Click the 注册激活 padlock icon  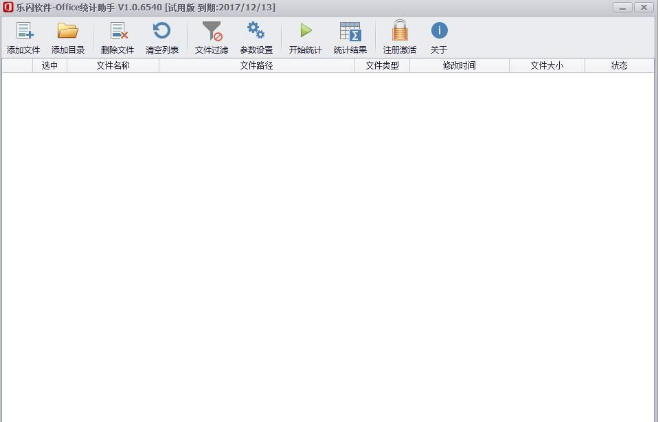399,30
